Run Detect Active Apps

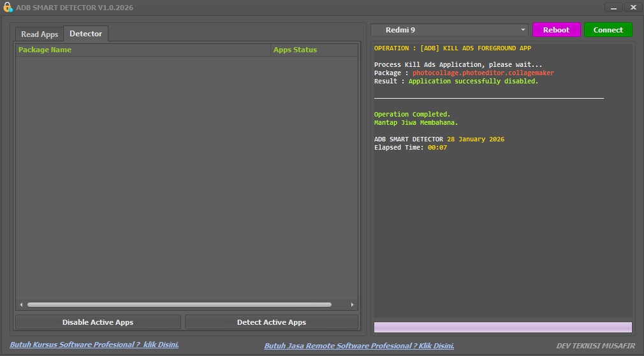coord(272,322)
